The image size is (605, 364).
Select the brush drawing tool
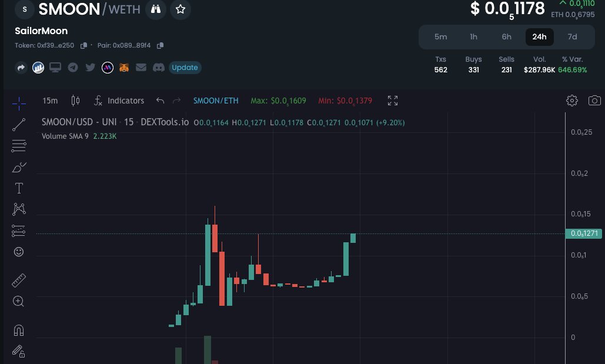click(19, 167)
